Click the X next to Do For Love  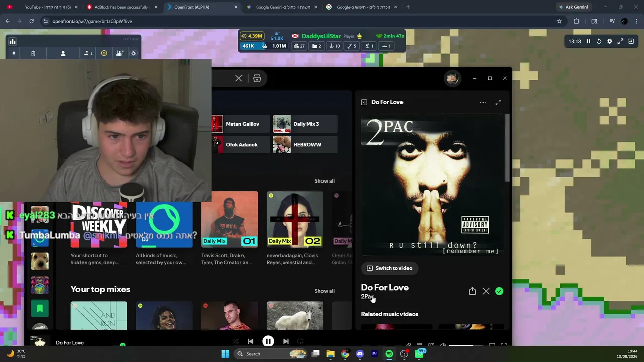coord(486,291)
